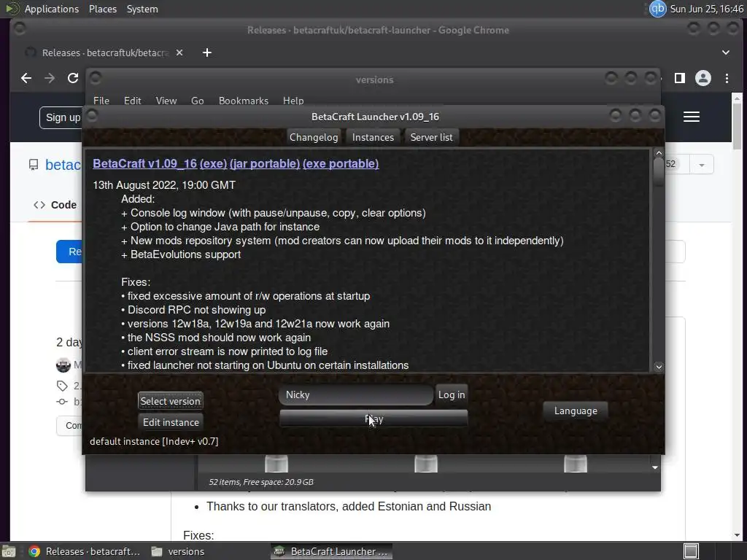Open the Server list tab

click(431, 137)
